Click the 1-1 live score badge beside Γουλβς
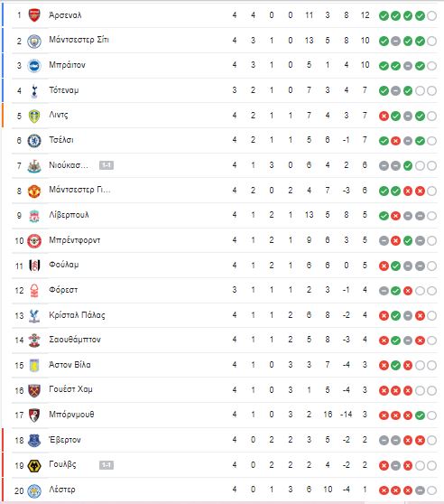Viewport: 444px width, 504px height. pos(106,465)
